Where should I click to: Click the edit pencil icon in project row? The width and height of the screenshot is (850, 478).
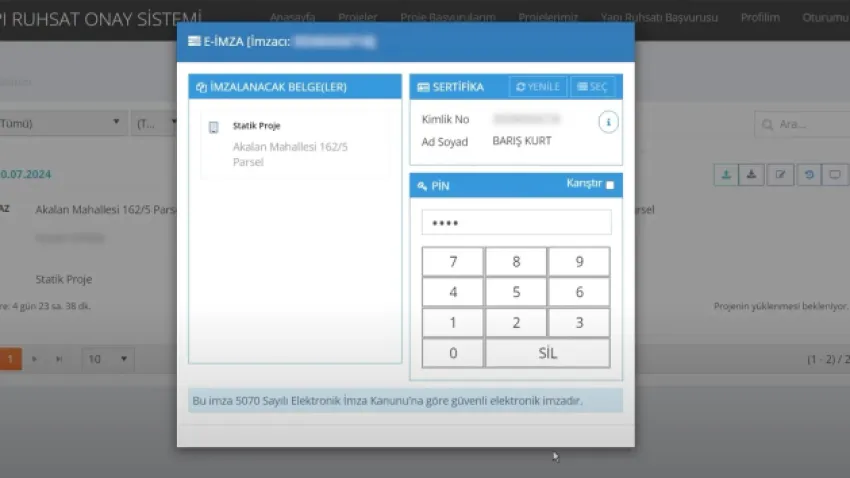point(780,174)
